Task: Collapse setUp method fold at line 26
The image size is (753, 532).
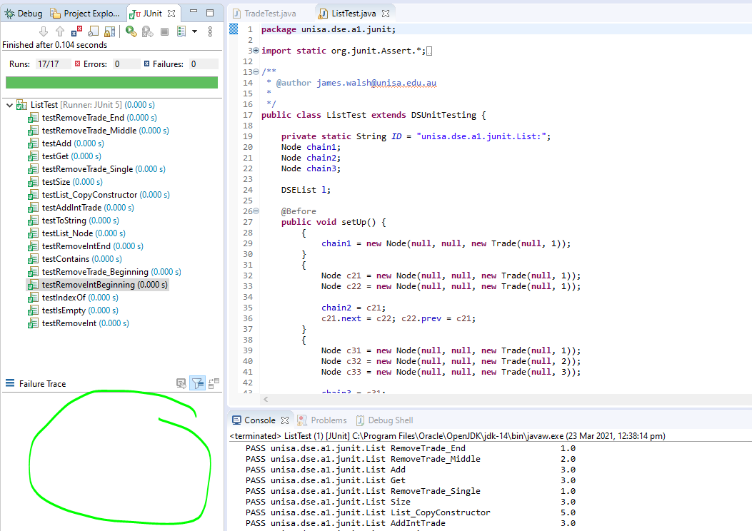Action: point(256,211)
